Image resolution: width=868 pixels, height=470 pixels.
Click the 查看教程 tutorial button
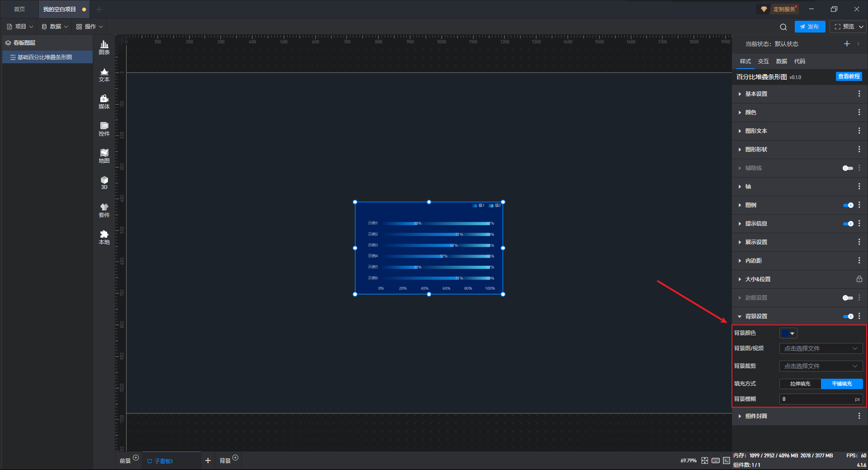849,76
